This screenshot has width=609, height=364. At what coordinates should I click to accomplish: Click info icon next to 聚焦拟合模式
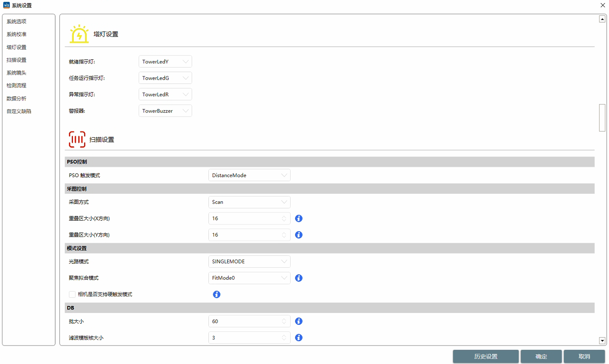click(x=299, y=278)
